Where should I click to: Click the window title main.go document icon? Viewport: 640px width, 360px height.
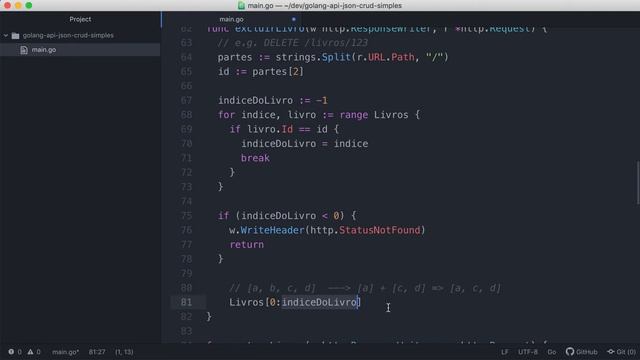241,5
